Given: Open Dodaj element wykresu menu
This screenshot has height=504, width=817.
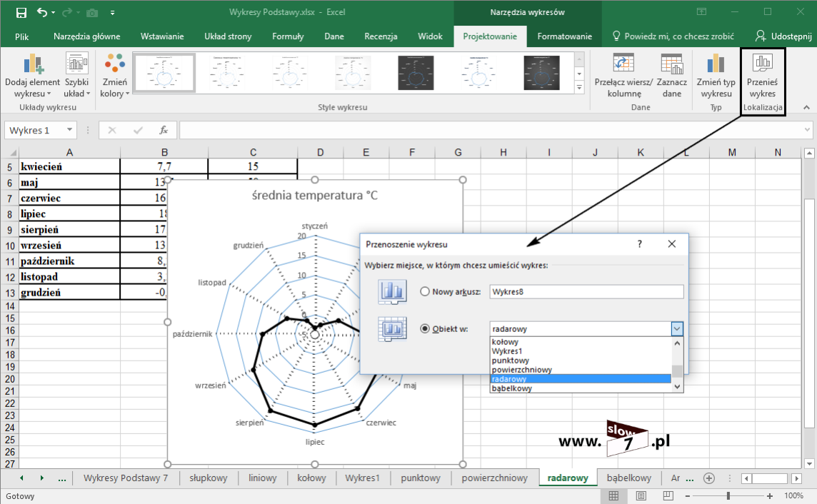Looking at the screenshot, I should [32, 76].
